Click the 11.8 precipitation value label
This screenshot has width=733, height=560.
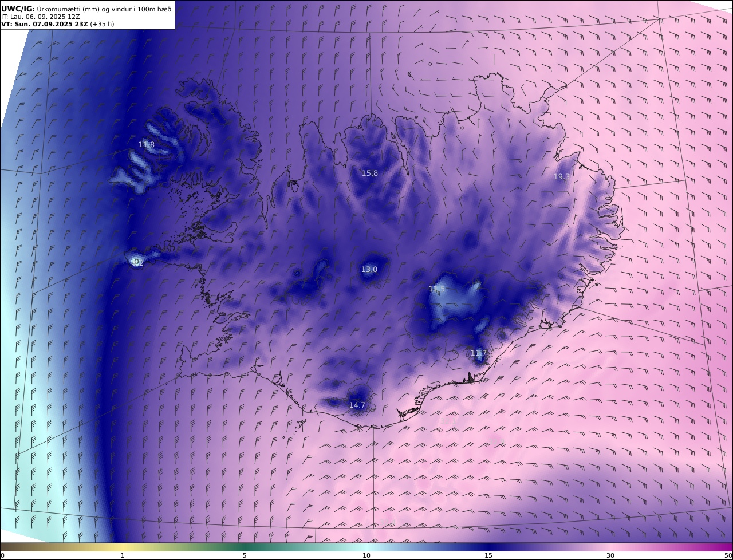point(147,145)
